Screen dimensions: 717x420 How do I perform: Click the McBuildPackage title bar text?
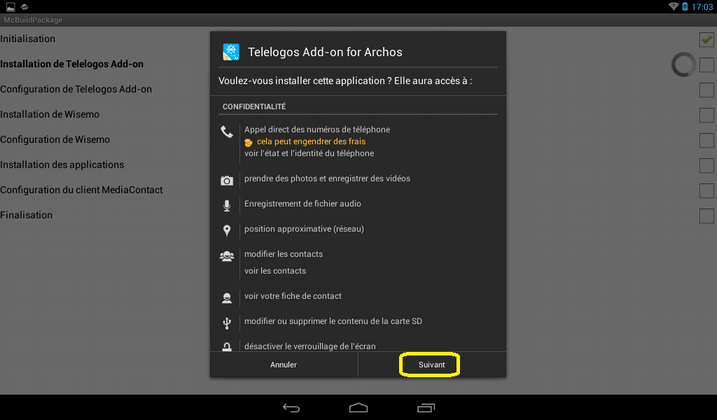tap(33, 20)
